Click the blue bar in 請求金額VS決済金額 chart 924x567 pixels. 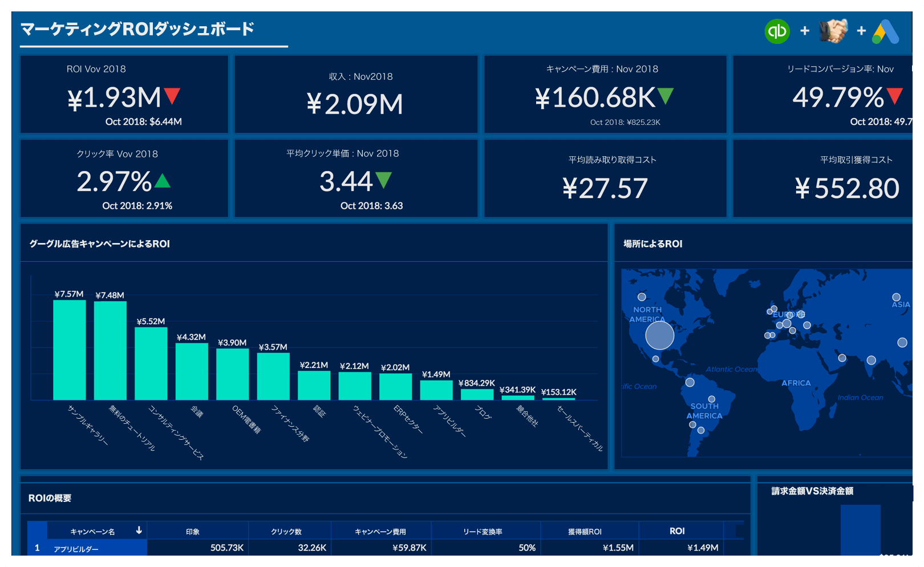click(x=861, y=530)
